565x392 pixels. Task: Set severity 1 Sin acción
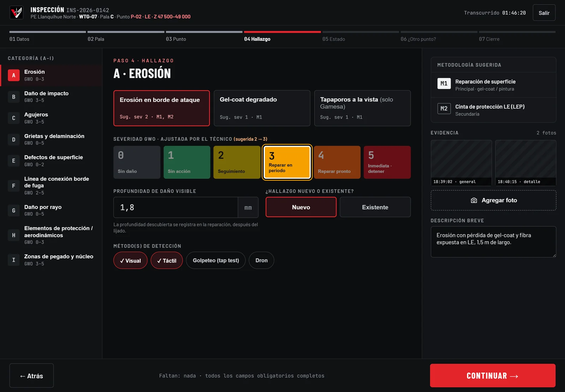[x=187, y=162]
